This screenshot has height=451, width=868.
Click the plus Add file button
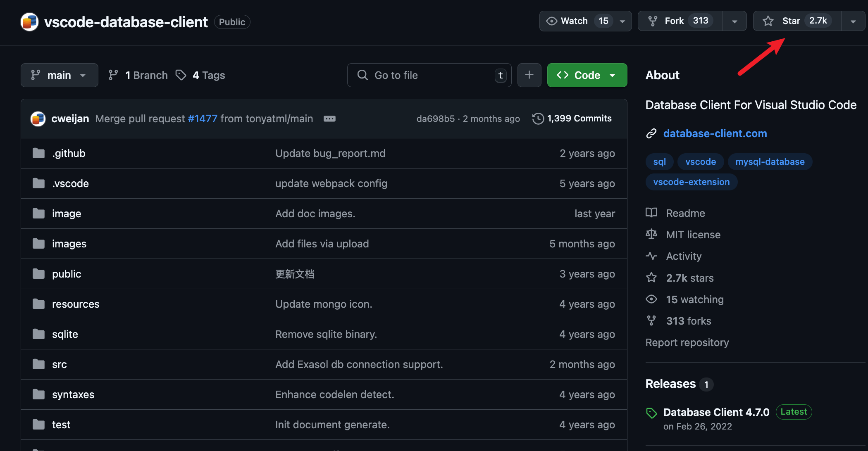click(529, 75)
